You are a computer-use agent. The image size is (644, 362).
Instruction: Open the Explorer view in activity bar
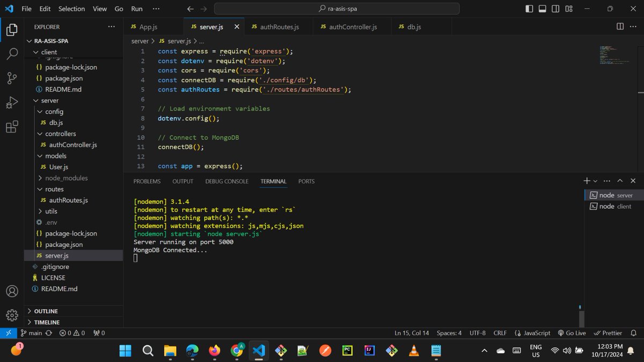(x=12, y=30)
